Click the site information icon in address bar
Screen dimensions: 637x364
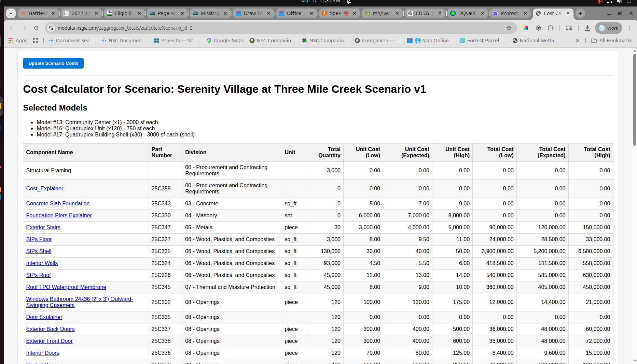[51, 28]
